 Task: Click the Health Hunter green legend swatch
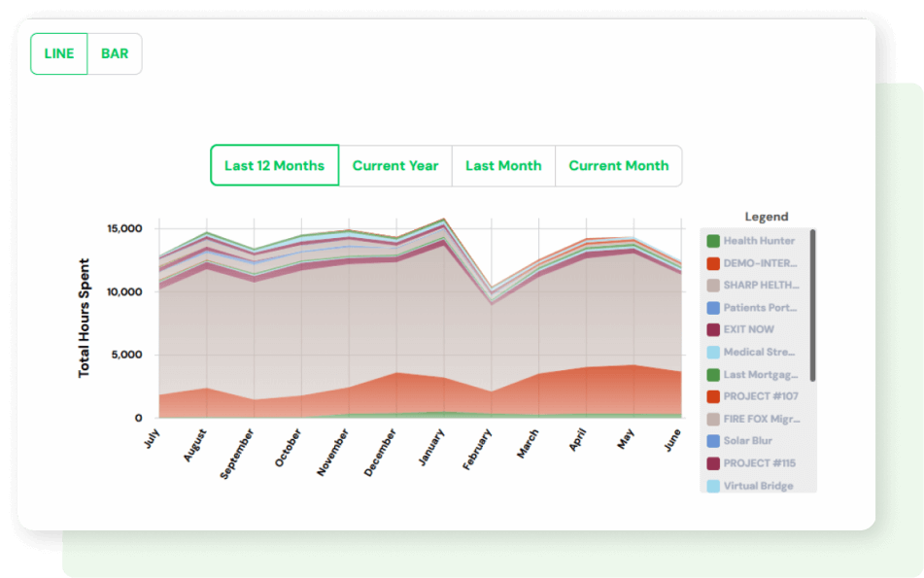[713, 241]
